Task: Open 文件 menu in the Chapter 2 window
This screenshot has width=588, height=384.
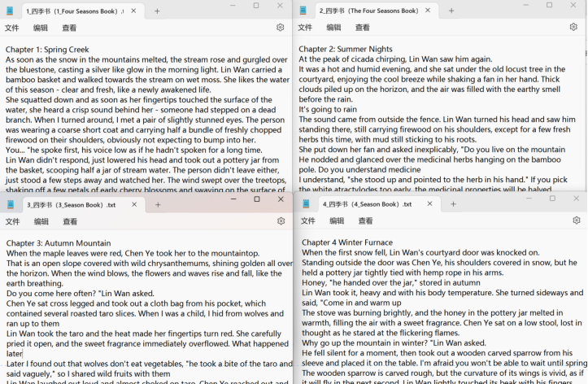Action: pos(305,28)
